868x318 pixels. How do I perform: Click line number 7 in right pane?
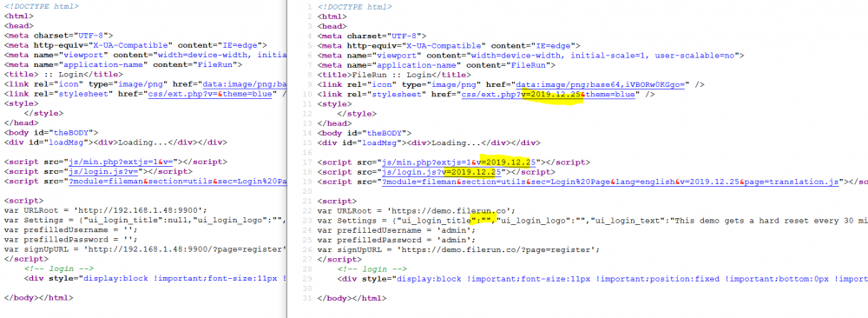311,65
